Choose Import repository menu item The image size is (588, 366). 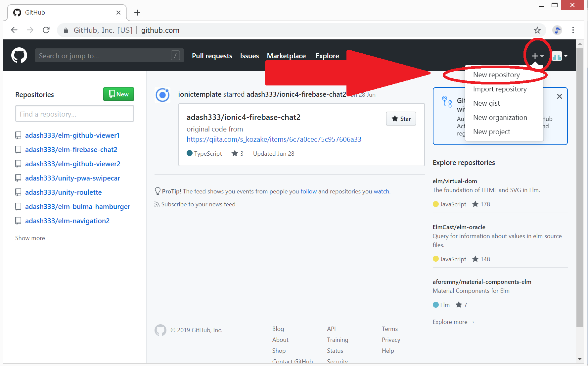point(500,89)
